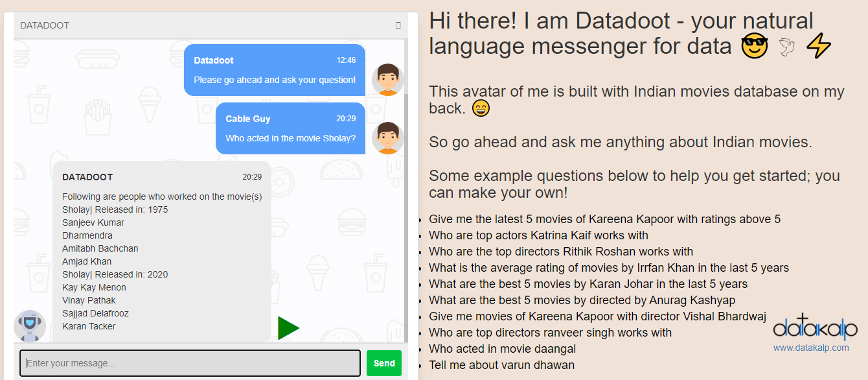Click the example about Irrfan Khan average rating
The image size is (868, 380).
pos(609,268)
